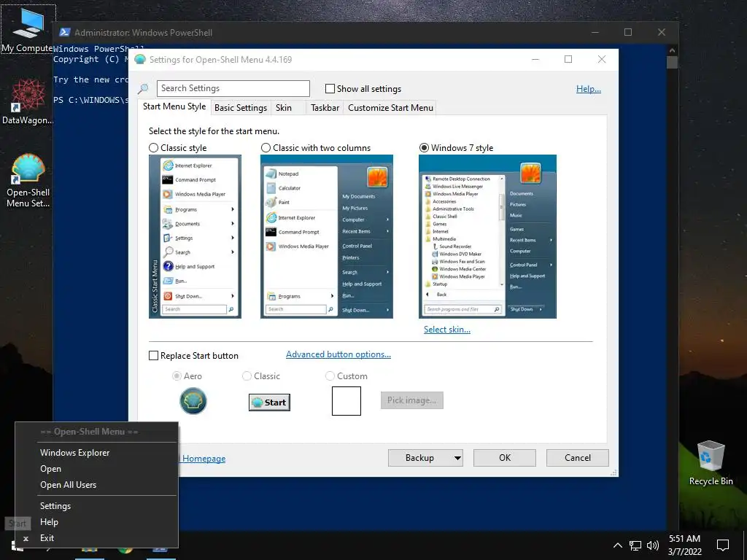Screen dimensions: 747x560
Task: Open the Advanced button options... link
Action: 338,354
